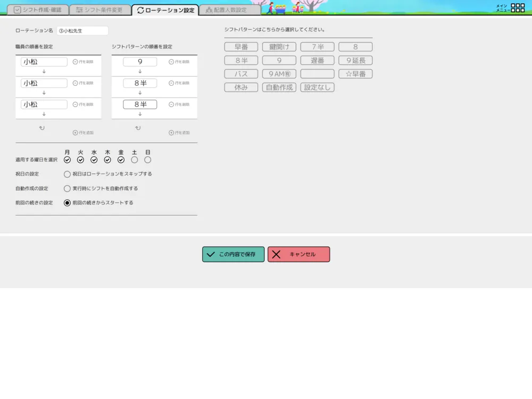Open the メインメニュー grid icon
Screen dimensions: 532x399
coord(518,8)
